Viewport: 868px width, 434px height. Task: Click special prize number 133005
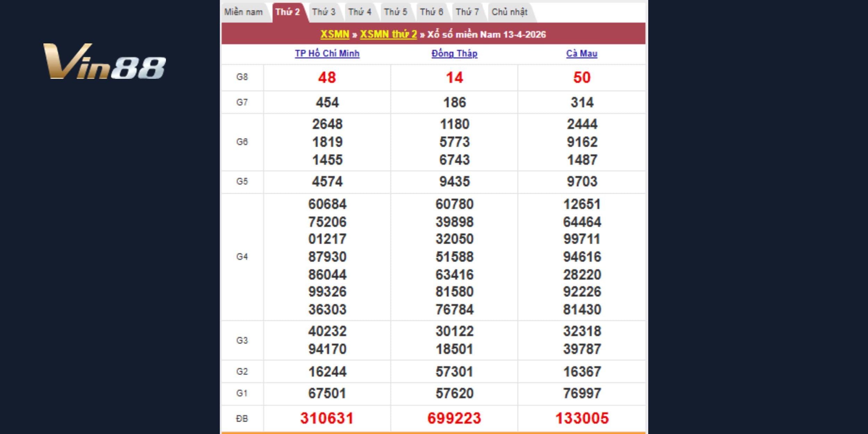click(x=582, y=418)
